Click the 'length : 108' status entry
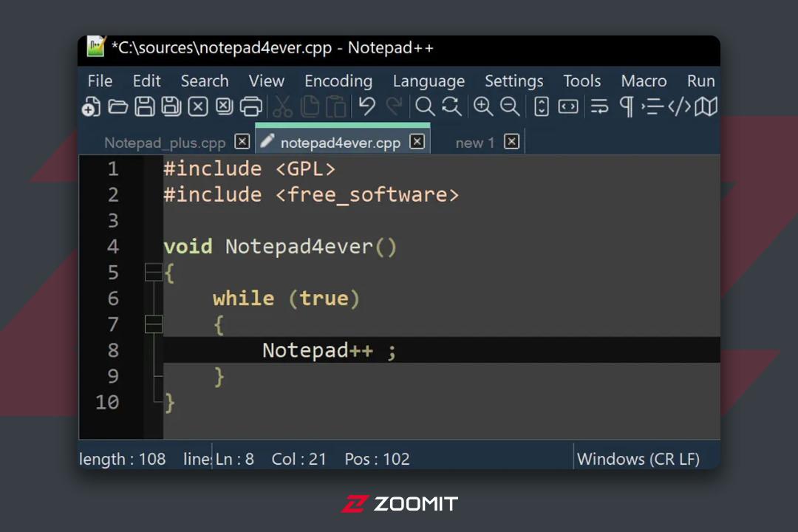The width and height of the screenshot is (798, 532). pos(122,459)
